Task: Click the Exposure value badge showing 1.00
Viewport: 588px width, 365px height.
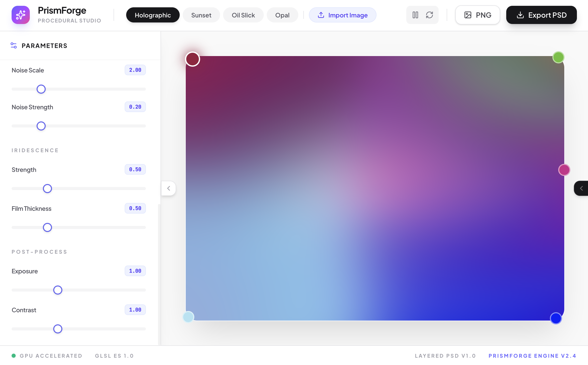Action: pyautogui.click(x=135, y=271)
